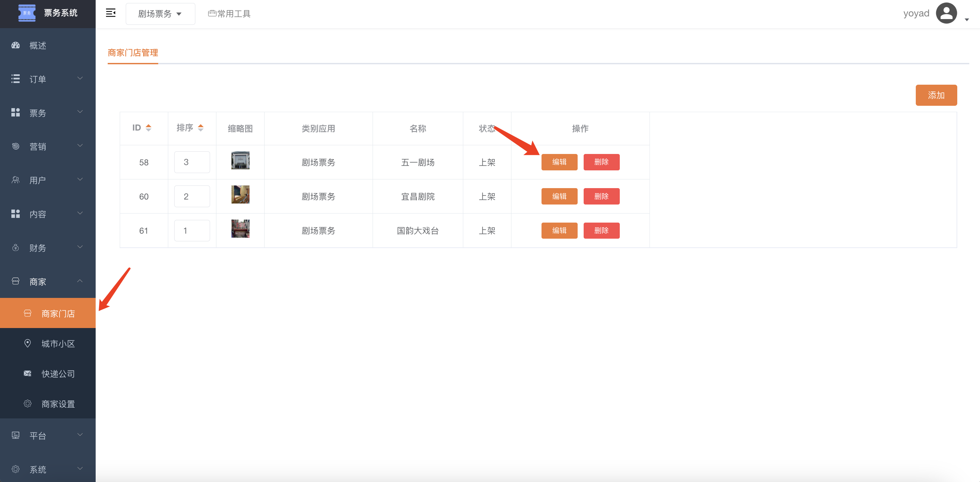Click thumbnail image of 五一剧场

[x=240, y=160]
